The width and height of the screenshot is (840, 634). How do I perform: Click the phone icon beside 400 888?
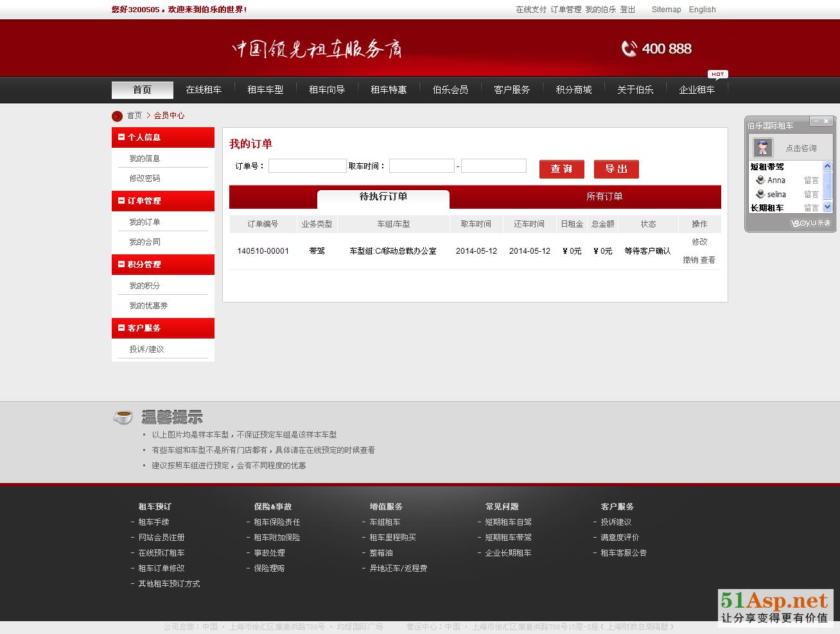pyautogui.click(x=629, y=49)
